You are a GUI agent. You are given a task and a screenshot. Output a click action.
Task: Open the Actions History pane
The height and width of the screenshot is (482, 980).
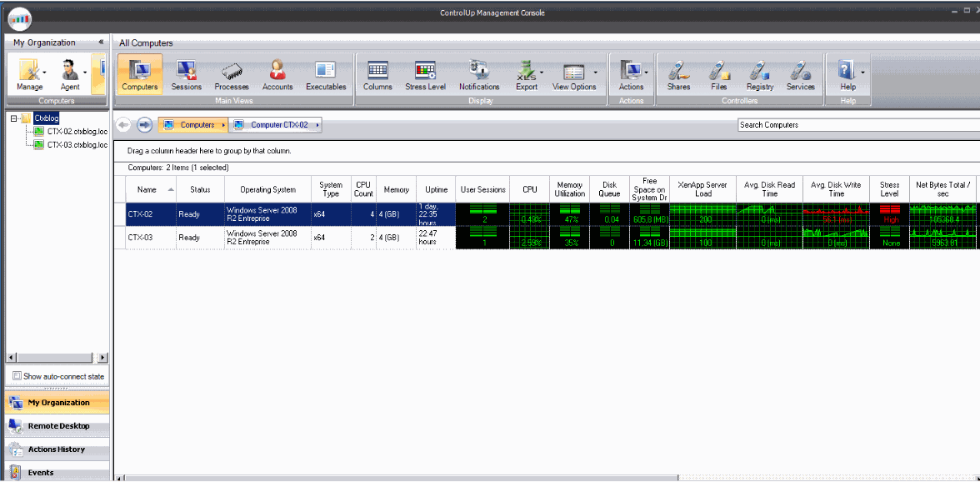(55, 449)
